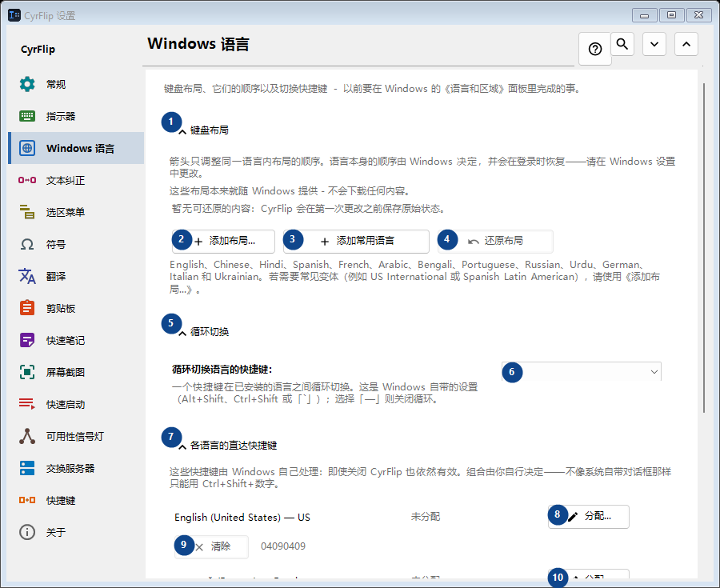The width and height of the screenshot is (720, 588).
Task: Switch to the 屏幕截图 page
Action: [x=76, y=372]
